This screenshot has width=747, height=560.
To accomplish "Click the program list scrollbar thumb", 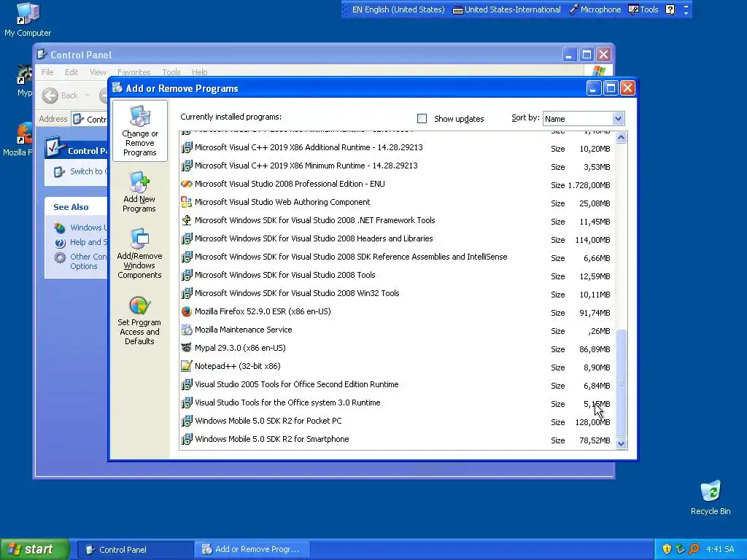I will pyautogui.click(x=621, y=383).
